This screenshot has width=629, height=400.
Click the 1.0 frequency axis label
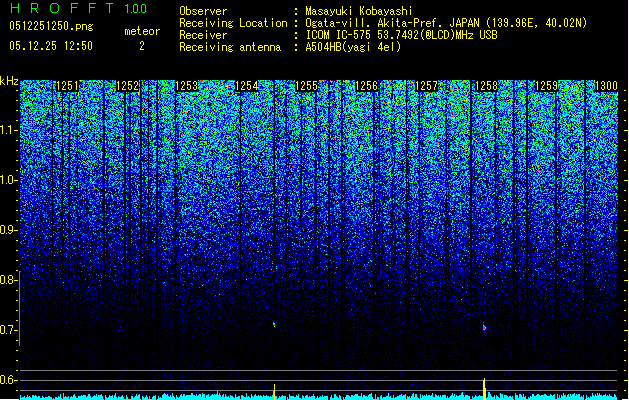(x=9, y=180)
